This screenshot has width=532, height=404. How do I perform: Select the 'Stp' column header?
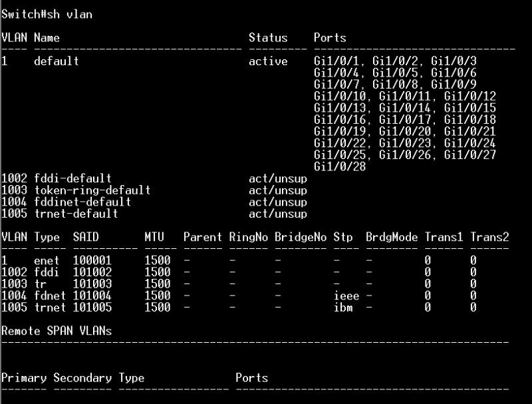coord(342,237)
